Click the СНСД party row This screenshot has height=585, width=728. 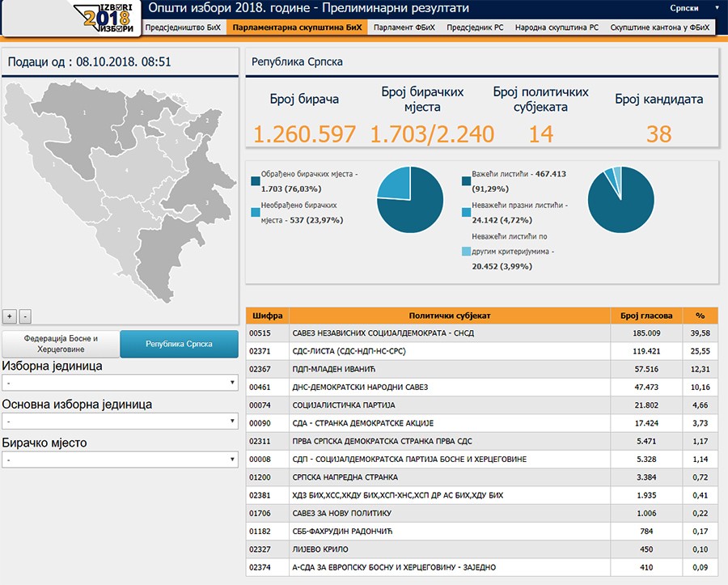coord(482,333)
